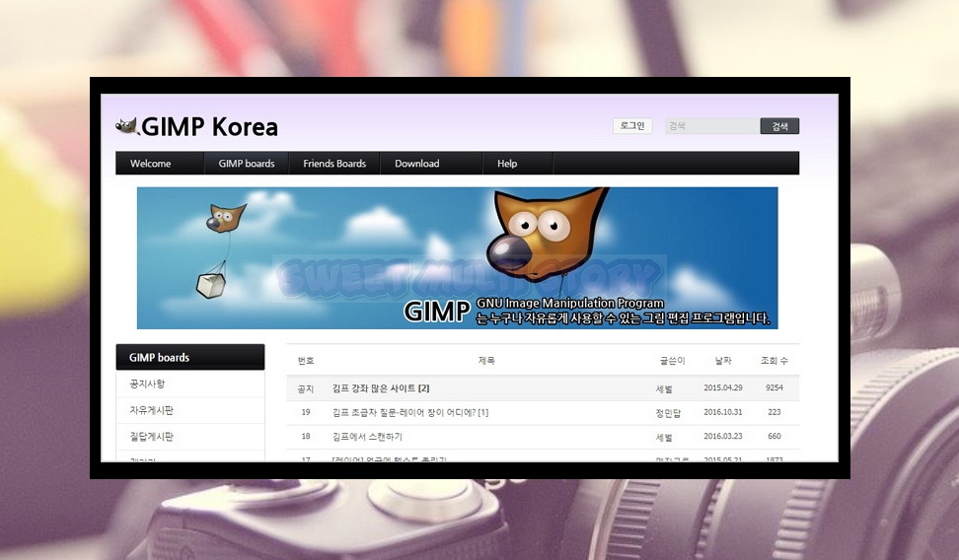This screenshot has height=560, width=959.
Task: Open 공지사항 in the sidebar
Action: point(147,384)
